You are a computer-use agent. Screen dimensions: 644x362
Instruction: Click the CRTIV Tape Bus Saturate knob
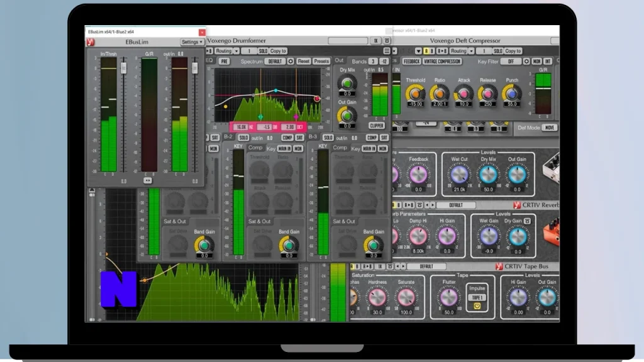coord(406,297)
